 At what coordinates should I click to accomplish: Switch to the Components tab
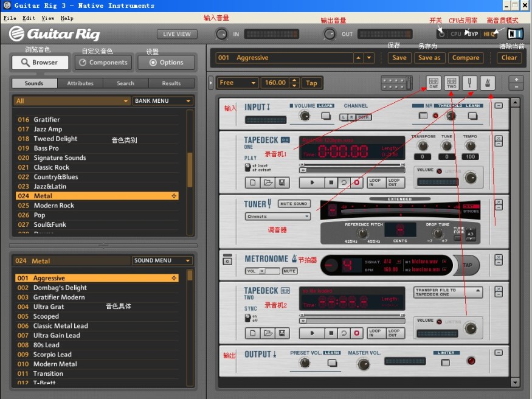[103, 63]
